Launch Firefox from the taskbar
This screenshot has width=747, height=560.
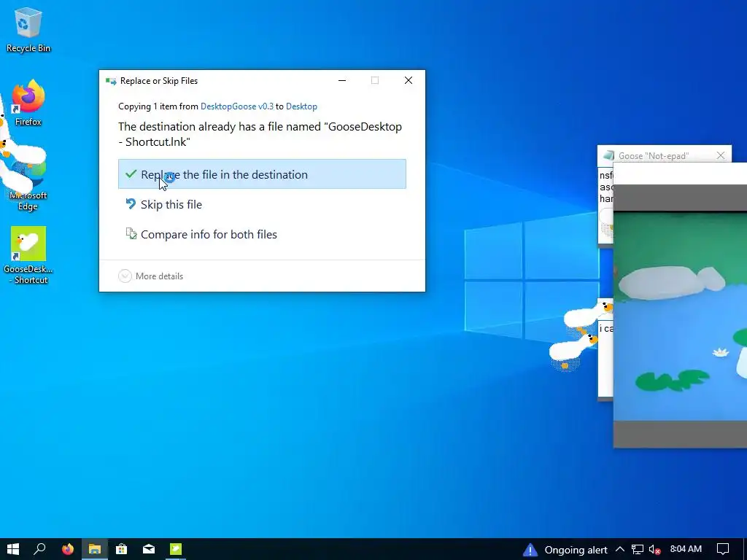coord(68,549)
